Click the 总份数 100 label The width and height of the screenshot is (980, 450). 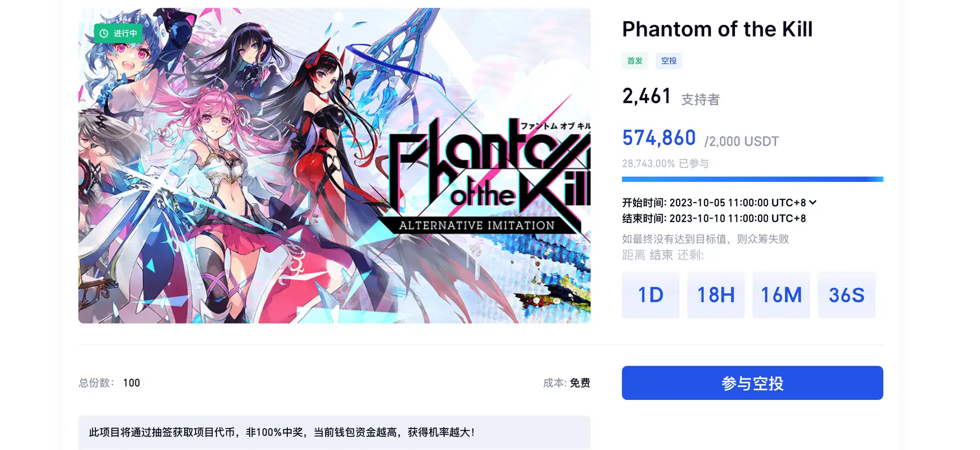109,383
